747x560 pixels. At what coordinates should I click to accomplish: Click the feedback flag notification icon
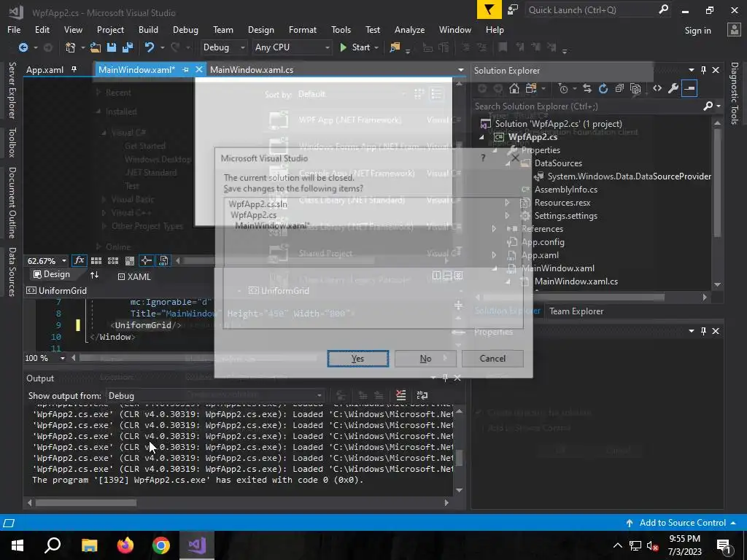click(489, 9)
